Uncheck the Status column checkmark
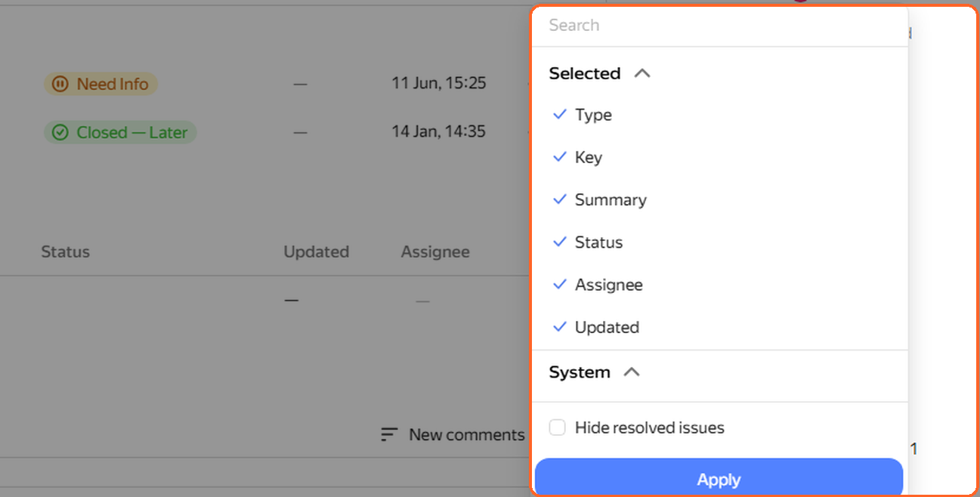The width and height of the screenshot is (980, 497). tap(559, 242)
